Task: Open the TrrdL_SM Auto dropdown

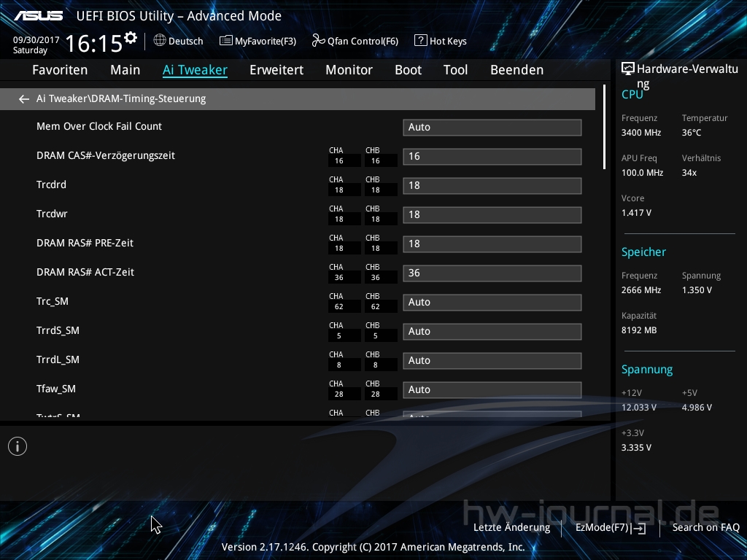Action: click(x=492, y=360)
